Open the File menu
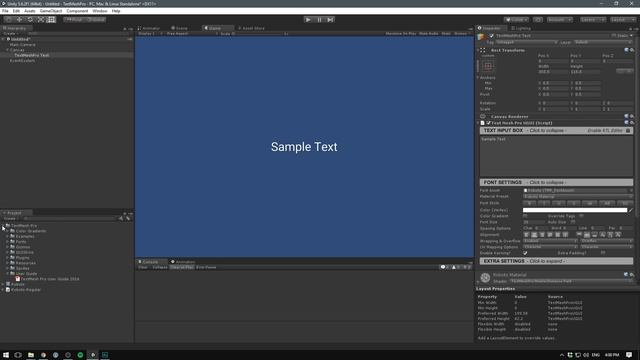 tap(5, 11)
